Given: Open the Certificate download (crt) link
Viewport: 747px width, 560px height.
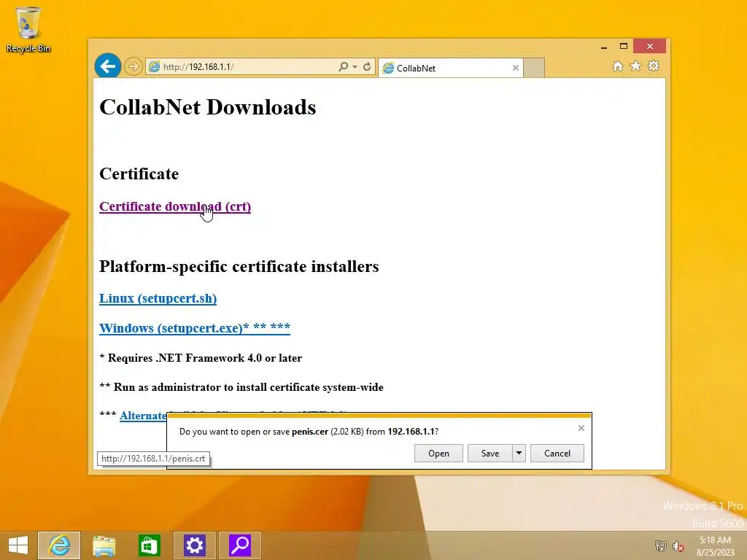Looking at the screenshot, I should [175, 206].
